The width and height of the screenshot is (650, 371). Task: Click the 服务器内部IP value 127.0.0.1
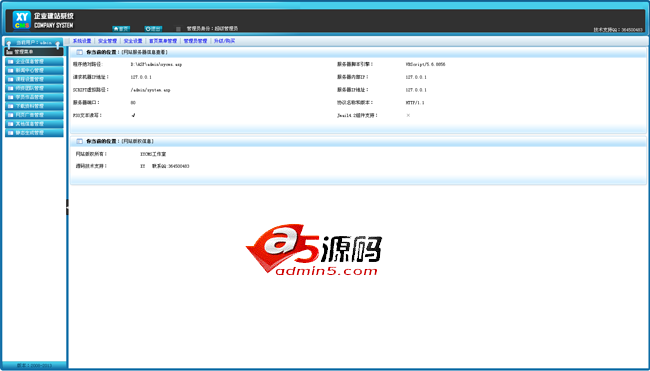pyautogui.click(x=416, y=77)
